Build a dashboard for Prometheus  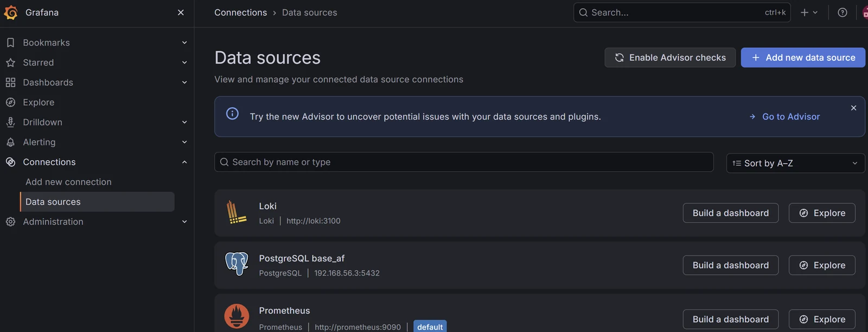coord(730,320)
